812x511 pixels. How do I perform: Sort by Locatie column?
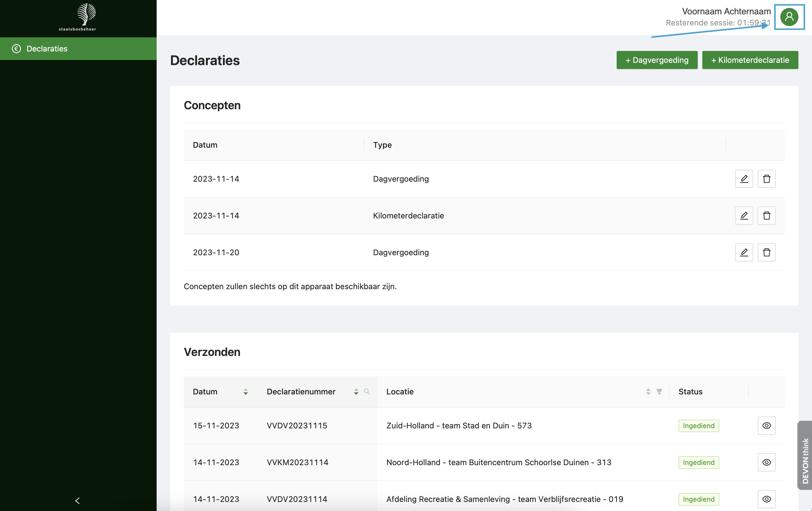(x=648, y=392)
